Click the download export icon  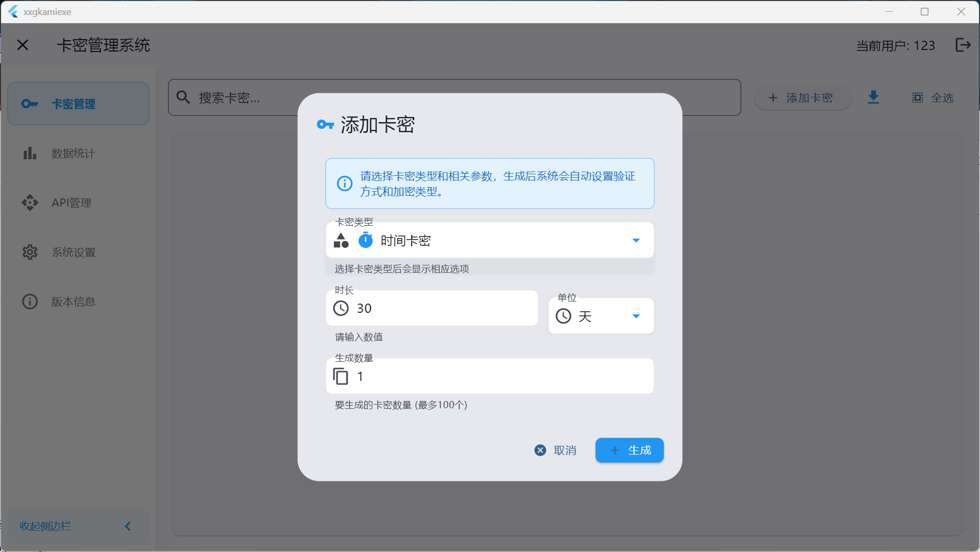(873, 97)
